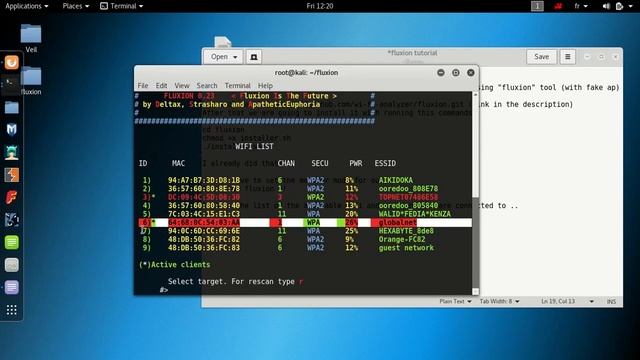Open the Places menu

76,6
